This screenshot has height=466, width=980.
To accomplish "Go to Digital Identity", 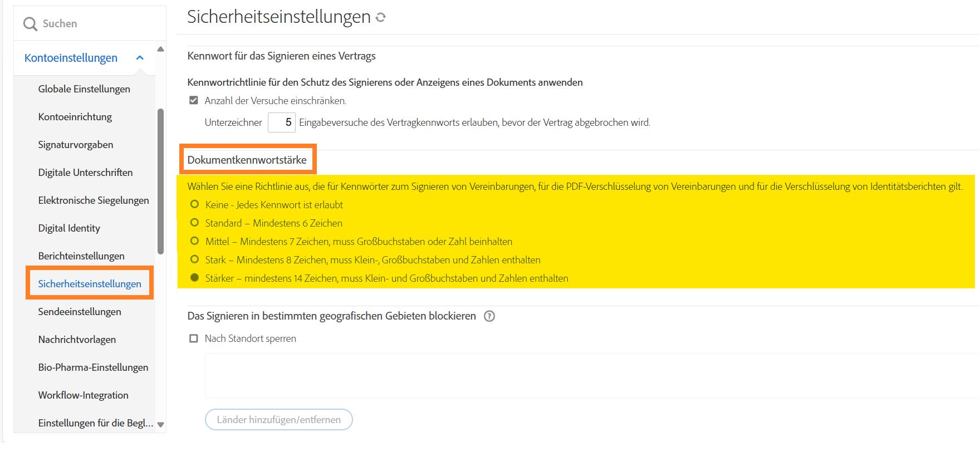I will coord(69,228).
